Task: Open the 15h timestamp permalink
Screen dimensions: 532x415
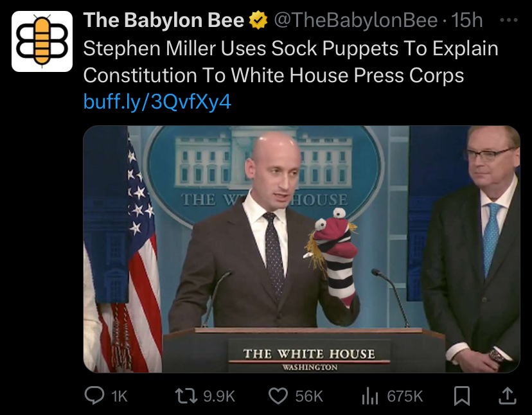Action: tap(467, 21)
